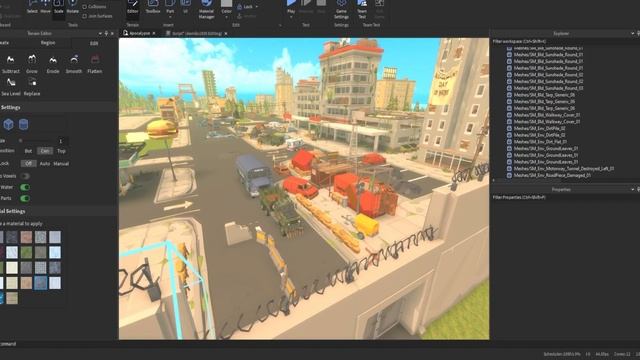Open the Terrain Editor button

click(x=133, y=7)
